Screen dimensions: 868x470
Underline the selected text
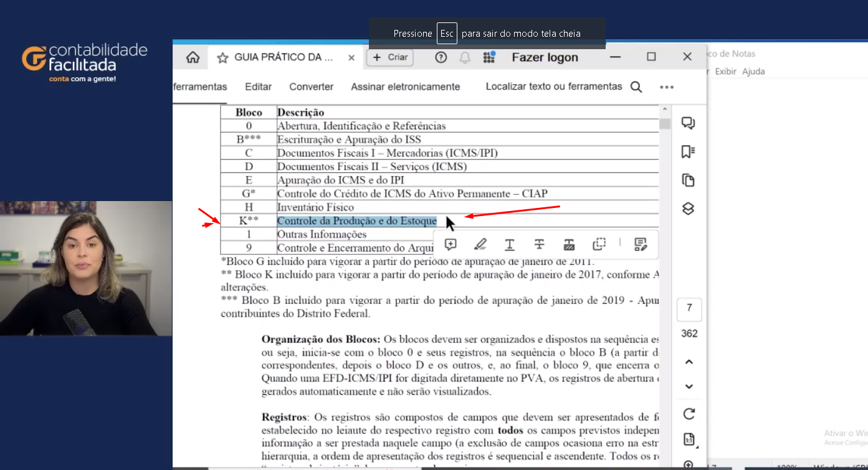510,245
